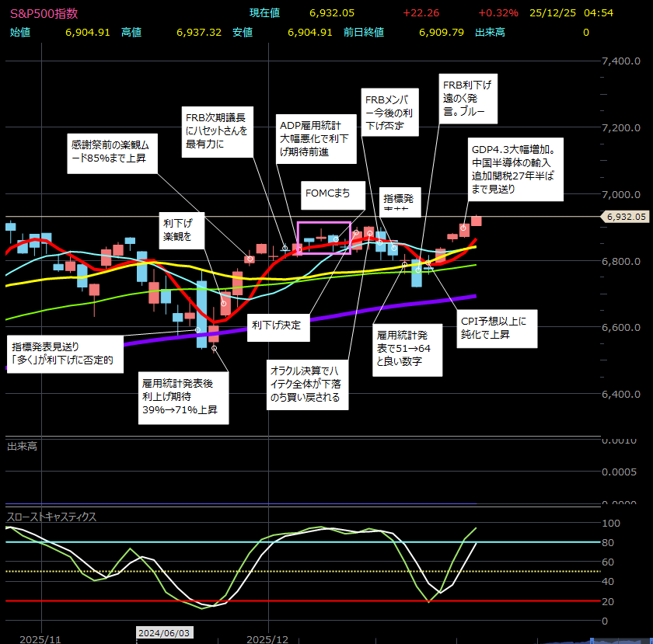Click the 2024/06/03 date label on the time axis
Image resolution: width=653 pixels, height=644 pixels.
(162, 633)
